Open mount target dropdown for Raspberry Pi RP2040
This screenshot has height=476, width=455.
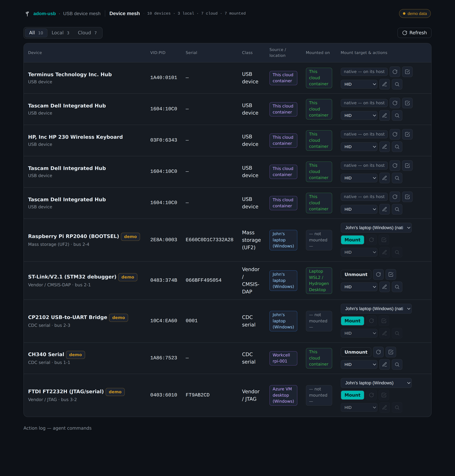tap(376, 228)
